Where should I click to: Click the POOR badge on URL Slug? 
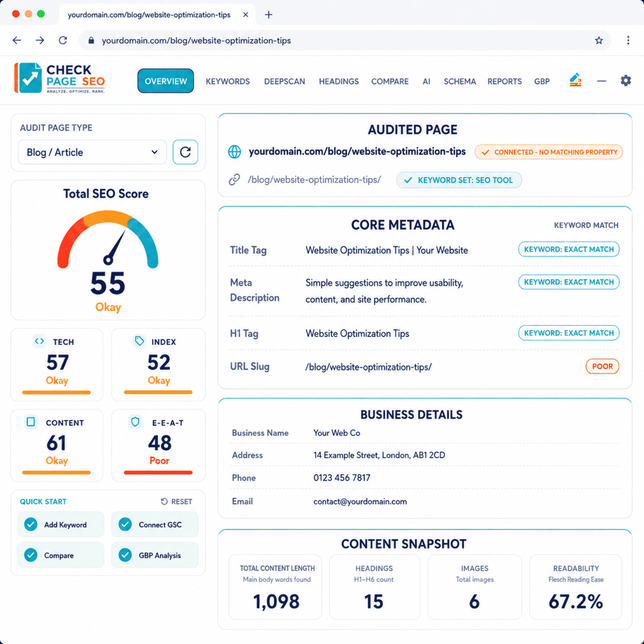point(602,366)
